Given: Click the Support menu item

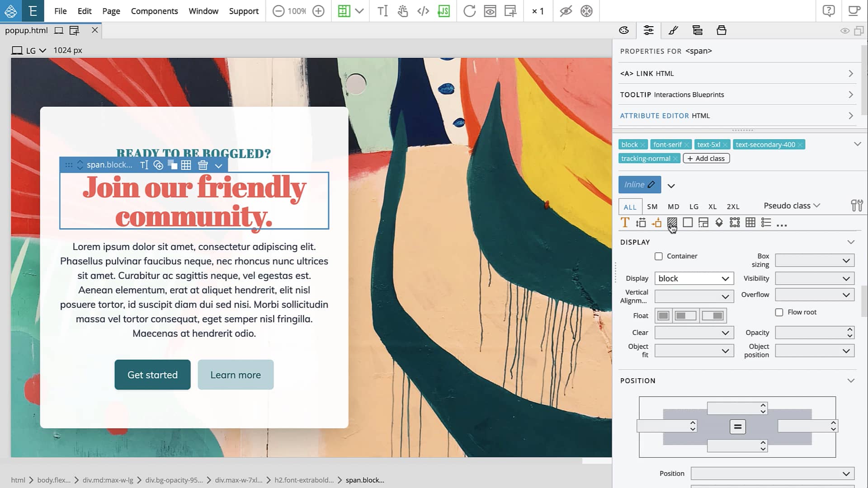Looking at the screenshot, I should coord(244,11).
